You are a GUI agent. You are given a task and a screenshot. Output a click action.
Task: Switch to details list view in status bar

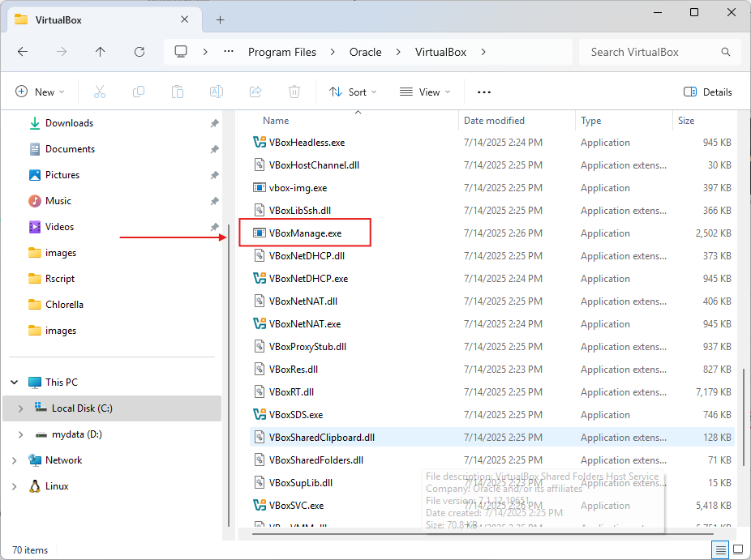click(720, 550)
